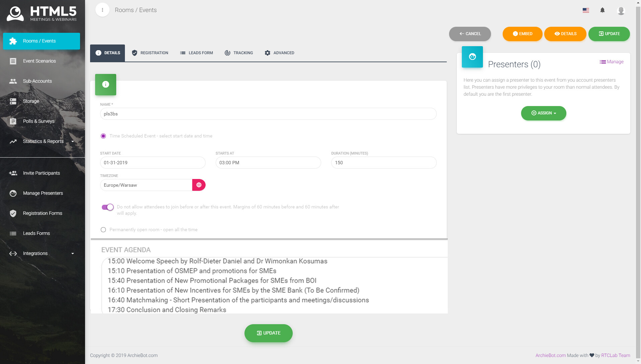Image resolution: width=641 pixels, height=364 pixels.
Task: Click inside the Event Agenda text area
Action: point(275,285)
